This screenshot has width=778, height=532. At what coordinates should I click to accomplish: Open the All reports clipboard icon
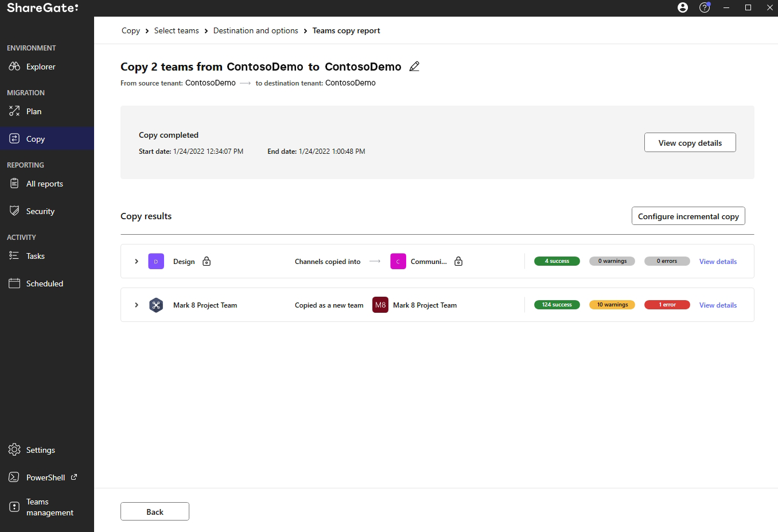point(14,184)
